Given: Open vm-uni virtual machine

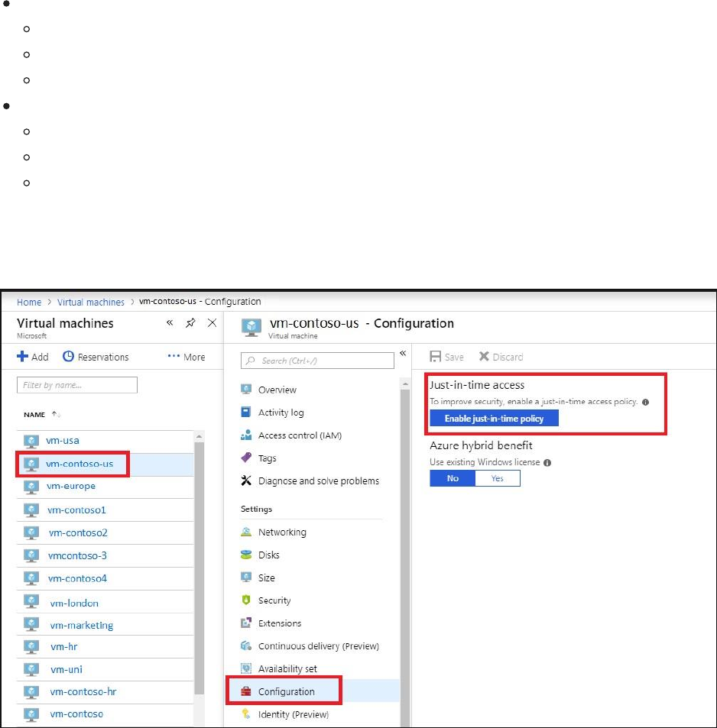Looking at the screenshot, I should pyautogui.click(x=67, y=669).
